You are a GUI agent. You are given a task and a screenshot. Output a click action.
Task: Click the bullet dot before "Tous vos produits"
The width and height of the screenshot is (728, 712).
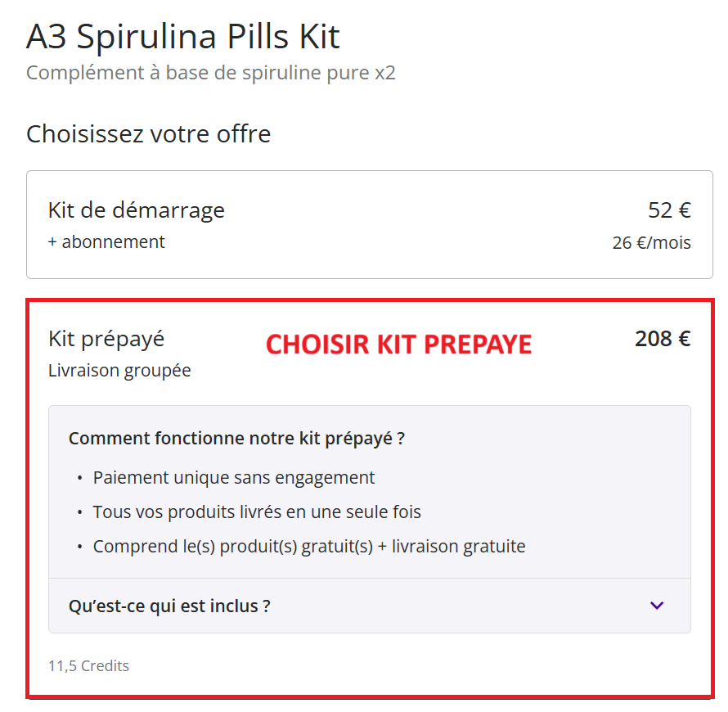[x=79, y=513]
